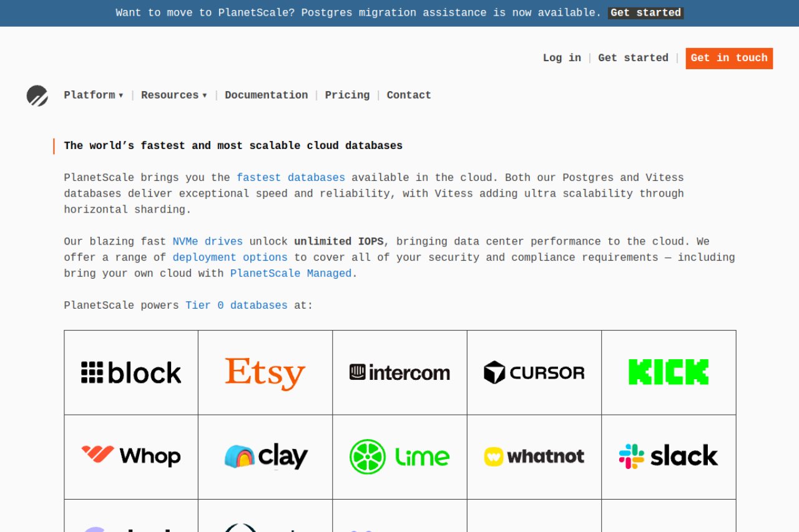Open the Contact nav link
Image resolution: width=799 pixels, height=532 pixels.
(x=409, y=95)
